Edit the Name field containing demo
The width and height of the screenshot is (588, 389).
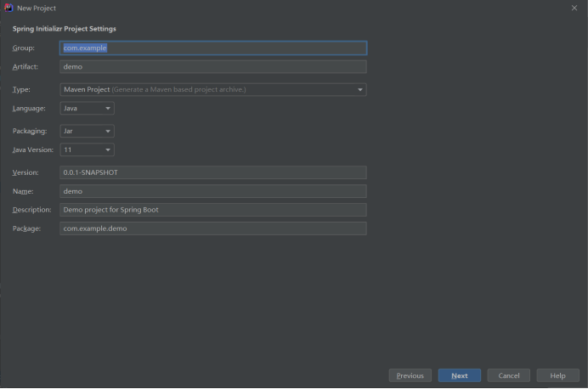(213, 191)
